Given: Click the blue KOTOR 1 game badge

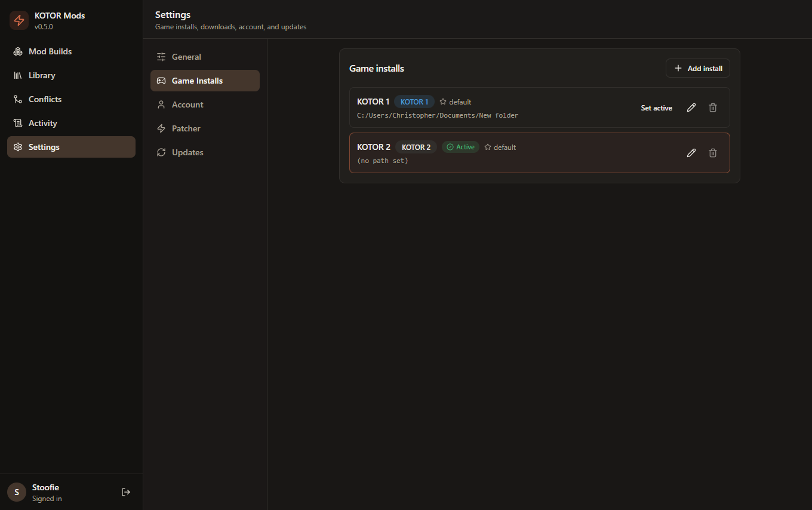Looking at the screenshot, I should tap(414, 102).
